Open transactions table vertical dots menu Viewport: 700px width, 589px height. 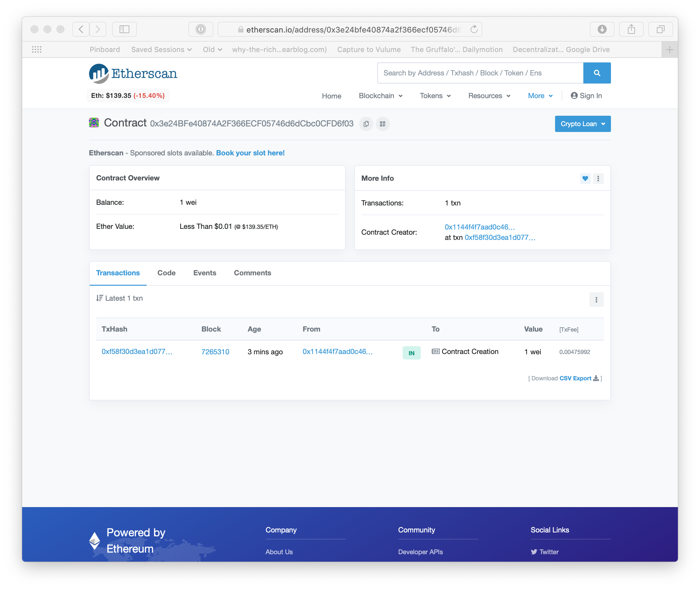click(596, 299)
